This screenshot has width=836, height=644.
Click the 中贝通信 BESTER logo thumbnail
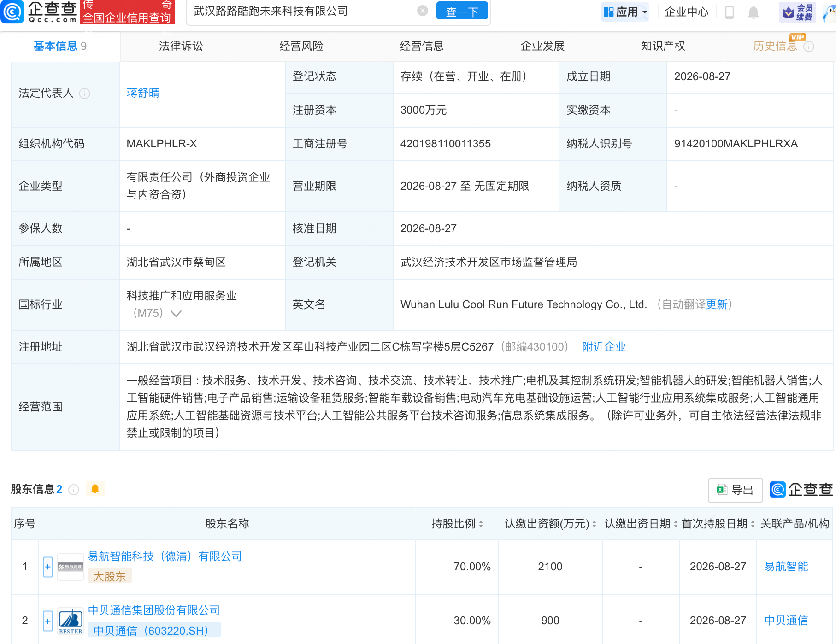pos(71,621)
